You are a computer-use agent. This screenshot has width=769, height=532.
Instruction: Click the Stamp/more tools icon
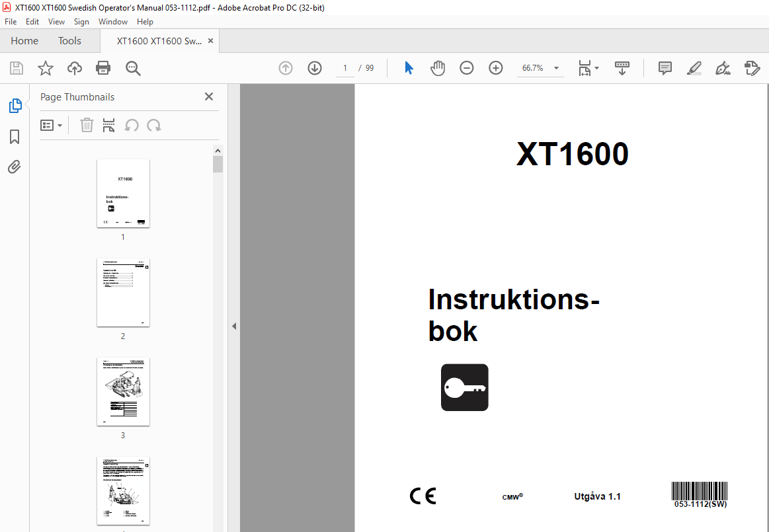tap(752, 68)
